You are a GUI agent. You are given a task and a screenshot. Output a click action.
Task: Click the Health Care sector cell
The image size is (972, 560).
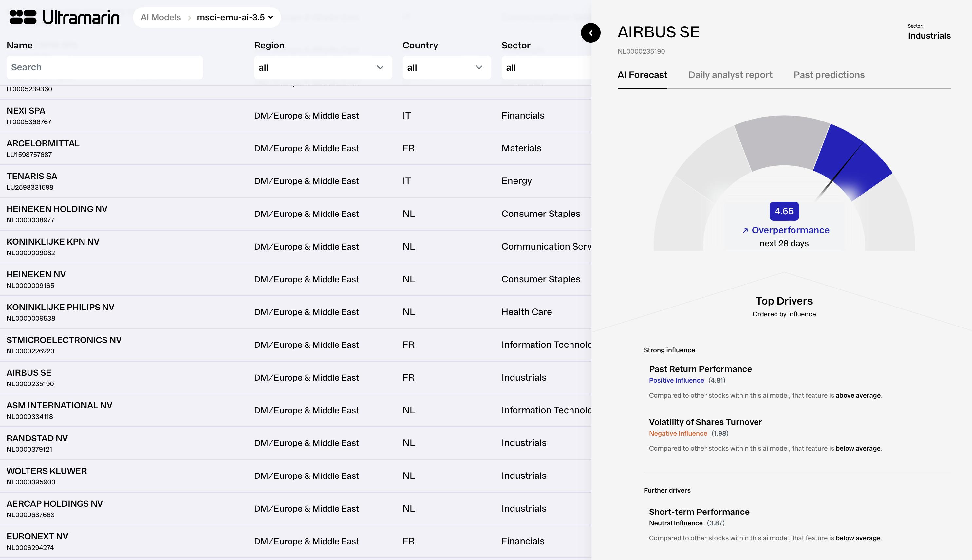click(526, 312)
